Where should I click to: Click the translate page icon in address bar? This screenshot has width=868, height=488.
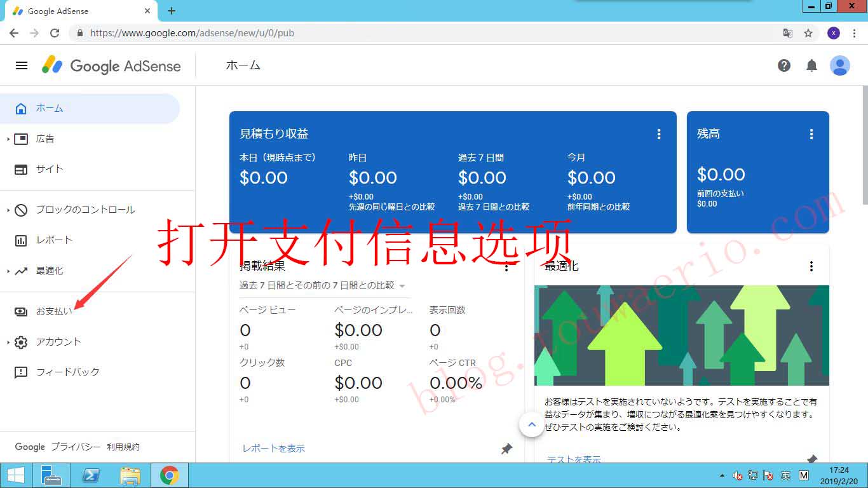tap(787, 33)
